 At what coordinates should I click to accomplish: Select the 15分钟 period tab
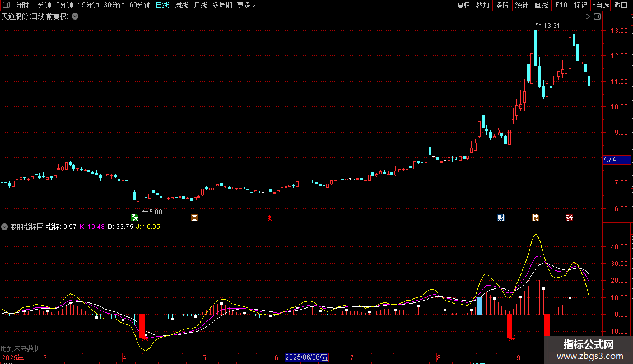point(89,5)
